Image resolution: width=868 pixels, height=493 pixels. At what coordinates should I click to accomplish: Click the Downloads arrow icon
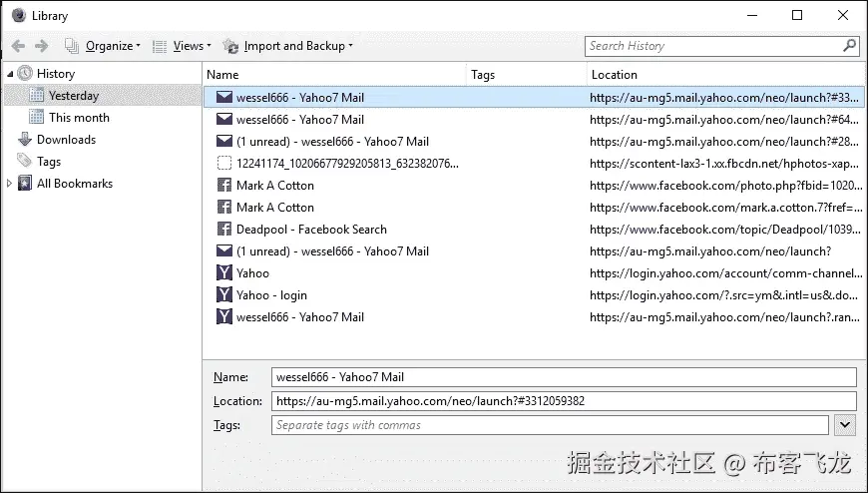[x=25, y=139]
